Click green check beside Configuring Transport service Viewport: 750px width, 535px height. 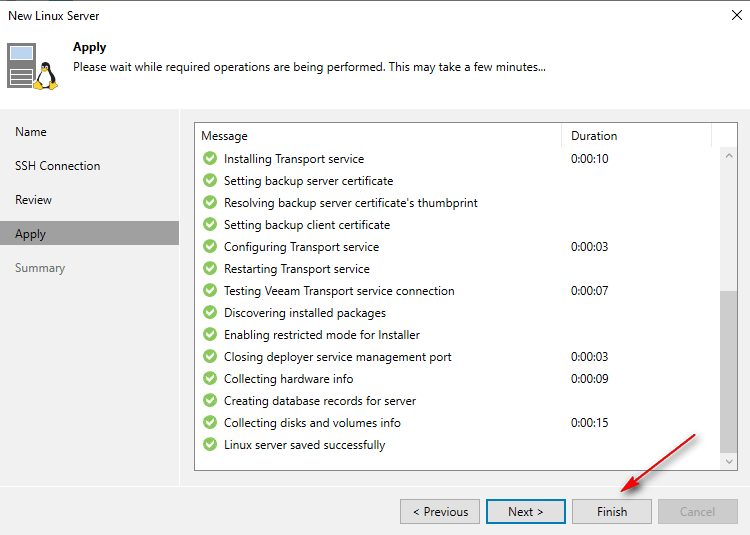coord(210,247)
